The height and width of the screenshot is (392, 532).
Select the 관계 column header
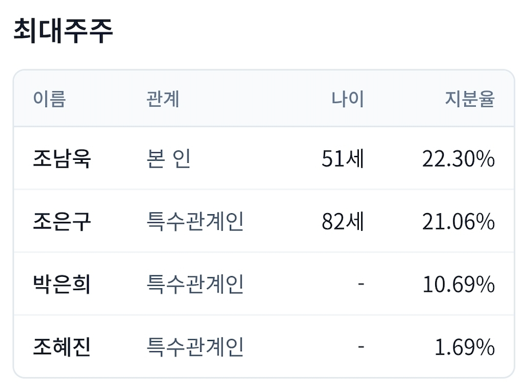pos(162,99)
